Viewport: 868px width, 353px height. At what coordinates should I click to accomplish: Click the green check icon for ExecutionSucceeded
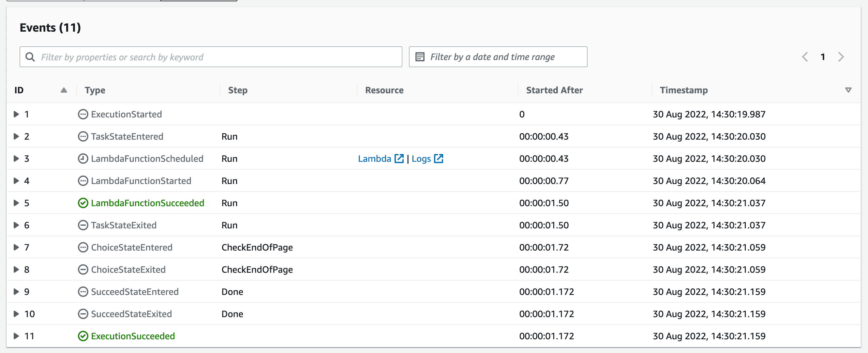[x=83, y=336]
